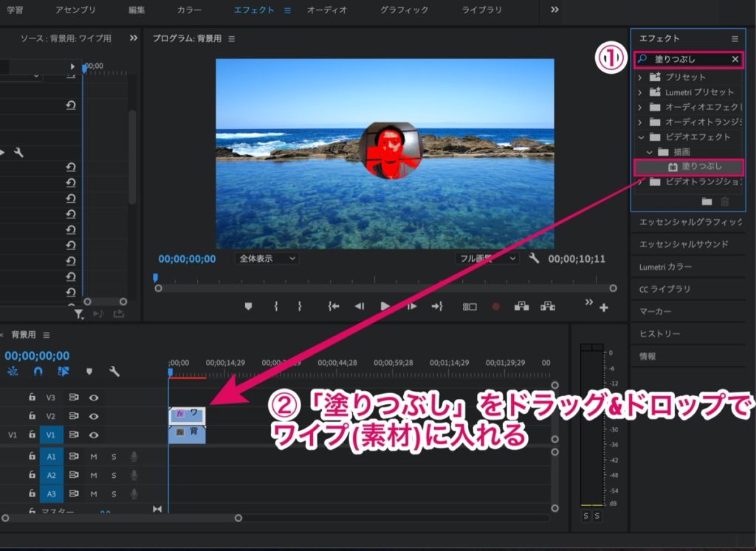Step back one frame in program monitor
Viewport: 756px width, 551px height.
coord(360,306)
